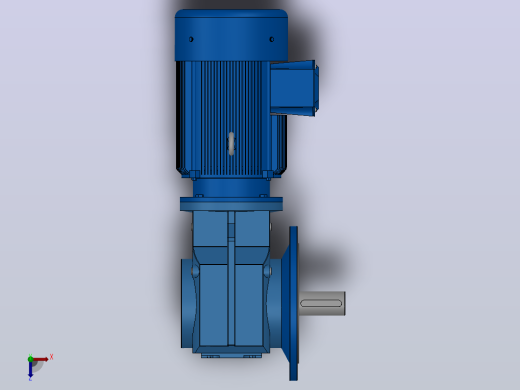The image size is (520, 390).
Task: Select the gearbox output mounting flange
Action: tap(293, 303)
